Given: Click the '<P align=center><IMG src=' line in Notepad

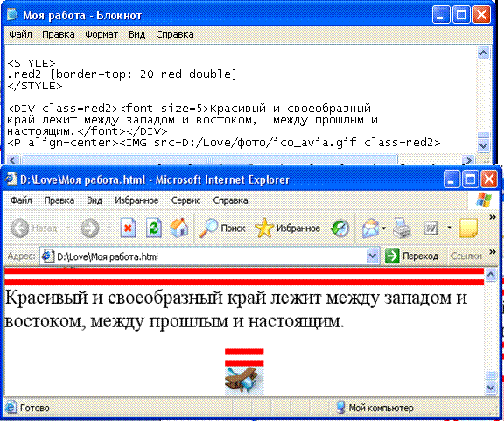Looking at the screenshot, I should pos(224,142).
